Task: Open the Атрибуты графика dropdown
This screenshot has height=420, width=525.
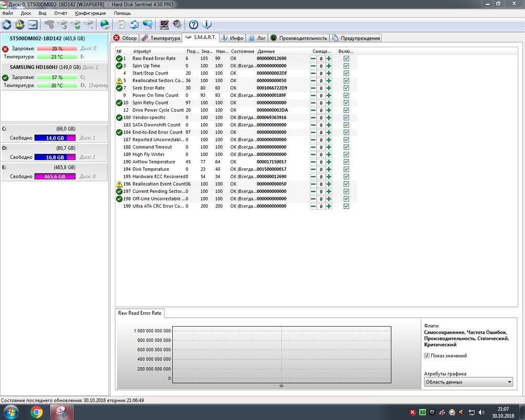Action: pos(468,382)
